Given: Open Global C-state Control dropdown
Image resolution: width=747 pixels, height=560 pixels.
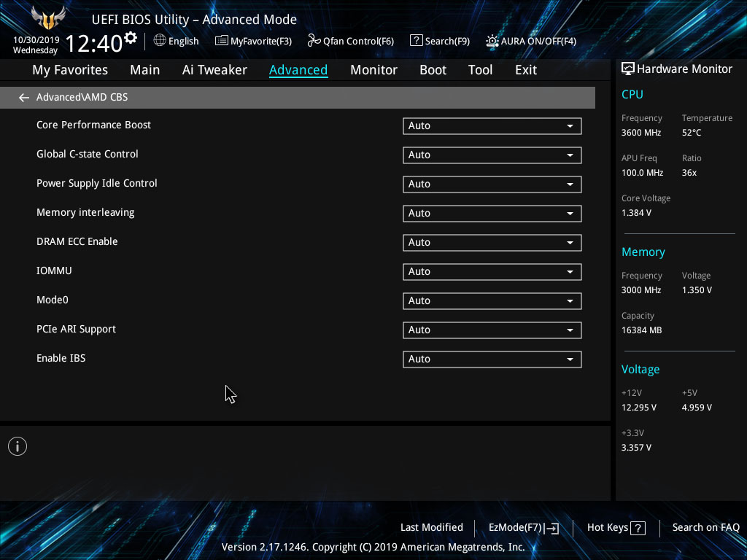Looking at the screenshot, I should [x=492, y=155].
